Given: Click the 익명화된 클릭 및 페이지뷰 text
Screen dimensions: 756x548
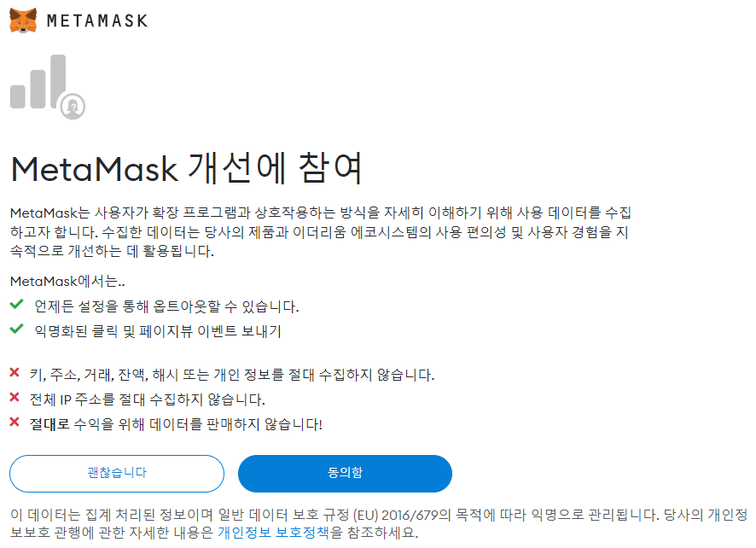Looking at the screenshot, I should tap(158, 331).
